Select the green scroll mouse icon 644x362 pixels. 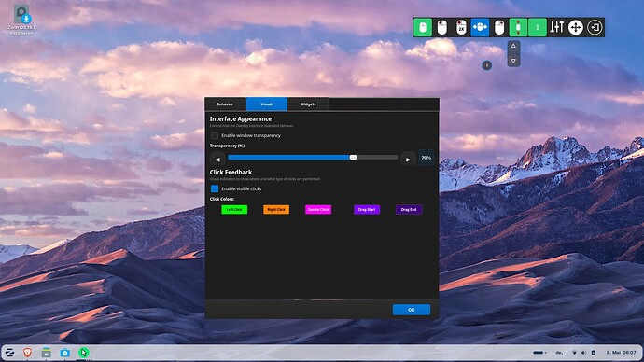tap(518, 27)
